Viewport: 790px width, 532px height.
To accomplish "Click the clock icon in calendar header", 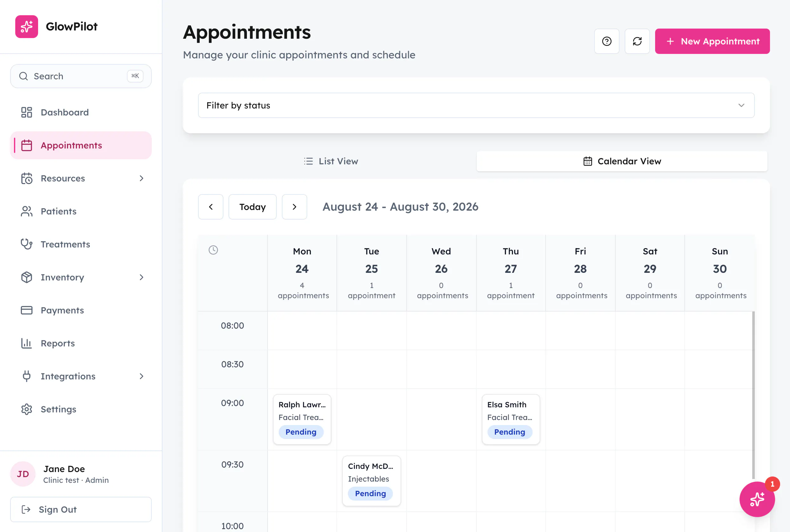I will coord(213,250).
